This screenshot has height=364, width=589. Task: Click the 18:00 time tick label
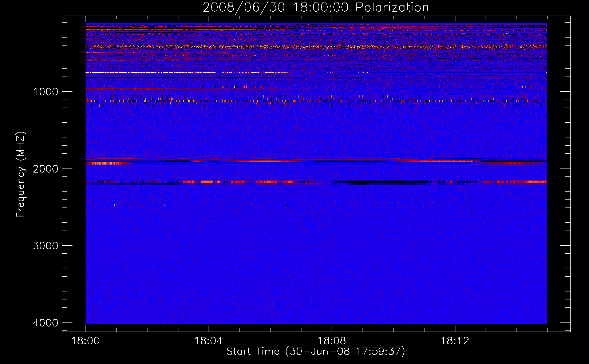86,341
